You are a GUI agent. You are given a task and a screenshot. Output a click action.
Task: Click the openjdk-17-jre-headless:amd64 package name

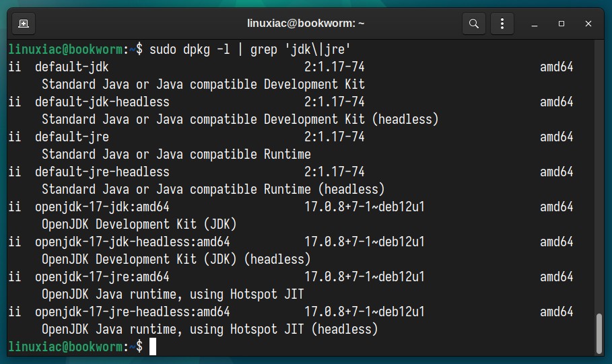coord(133,312)
